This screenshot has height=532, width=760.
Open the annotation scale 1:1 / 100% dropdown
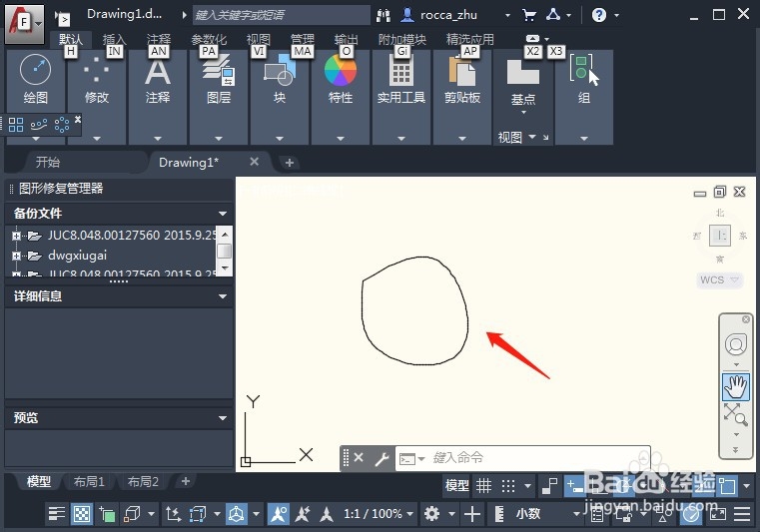[x=379, y=514]
